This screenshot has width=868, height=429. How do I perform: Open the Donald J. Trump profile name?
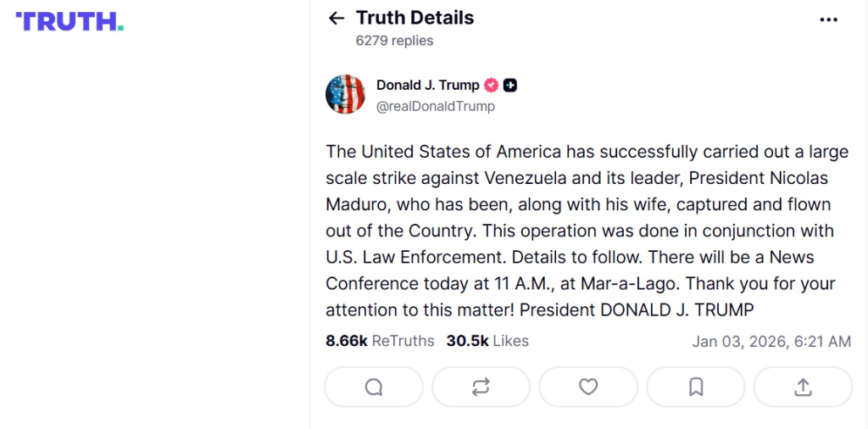coord(427,85)
